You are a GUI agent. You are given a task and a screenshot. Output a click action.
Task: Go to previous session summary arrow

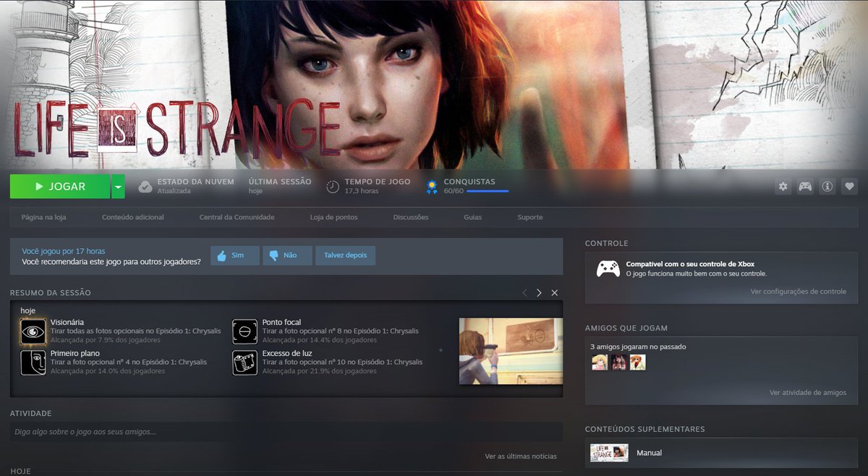pyautogui.click(x=524, y=293)
